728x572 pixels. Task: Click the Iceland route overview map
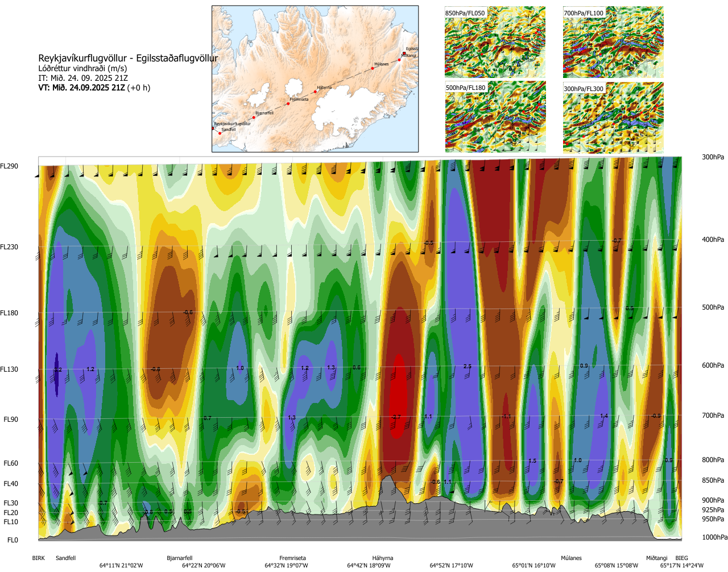pyautogui.click(x=315, y=79)
